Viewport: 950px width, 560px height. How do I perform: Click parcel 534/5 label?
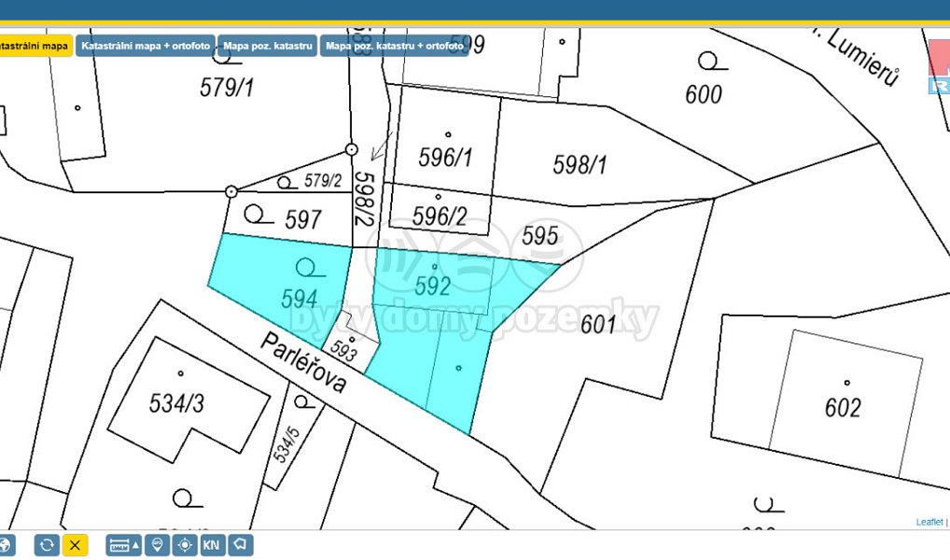287,445
